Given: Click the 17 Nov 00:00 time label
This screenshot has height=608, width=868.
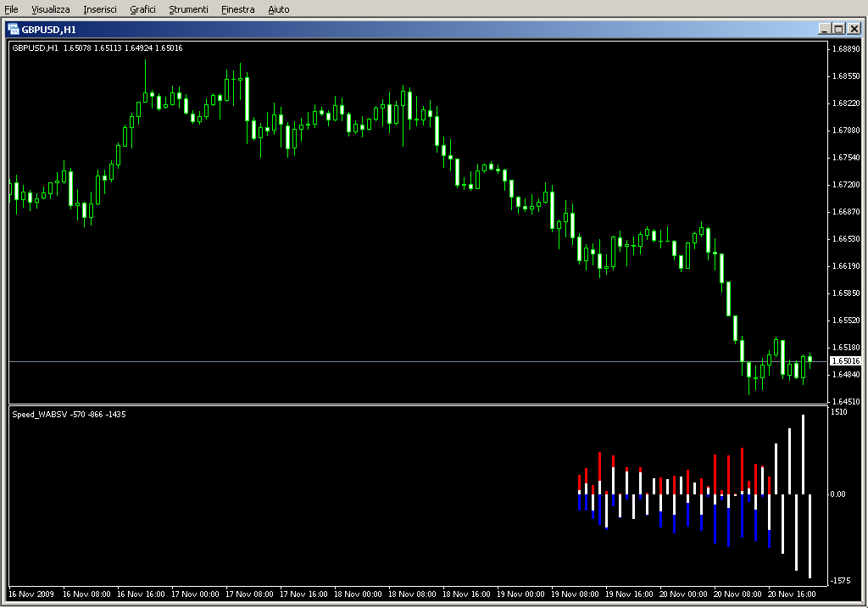Looking at the screenshot, I should coord(195,594).
